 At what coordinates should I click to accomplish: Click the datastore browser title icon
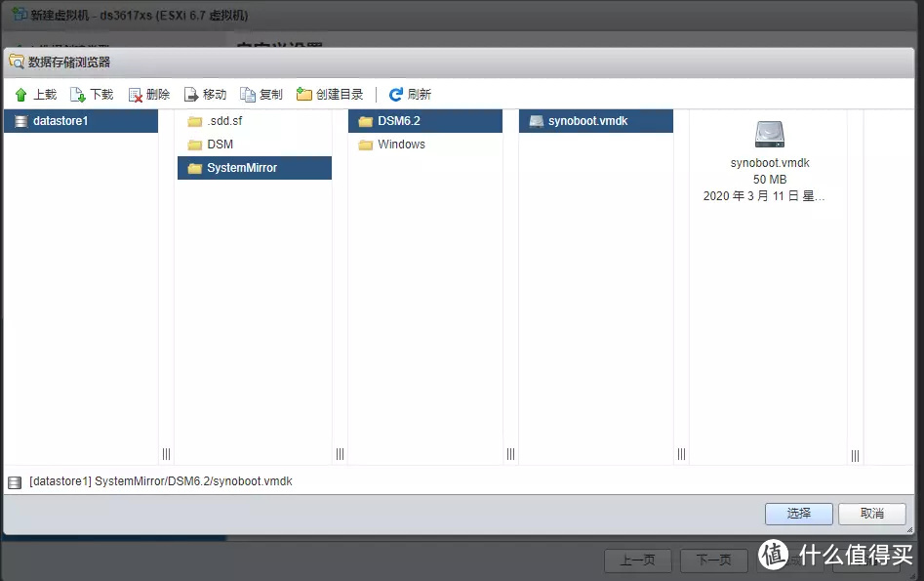[x=17, y=62]
